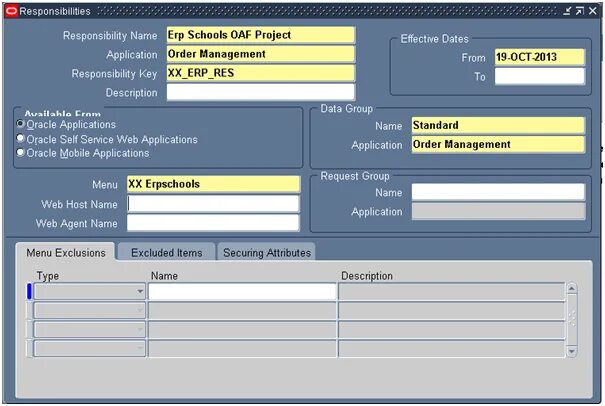605x406 pixels.
Task: Open the Securing Attributes tab
Action: pyautogui.click(x=267, y=253)
